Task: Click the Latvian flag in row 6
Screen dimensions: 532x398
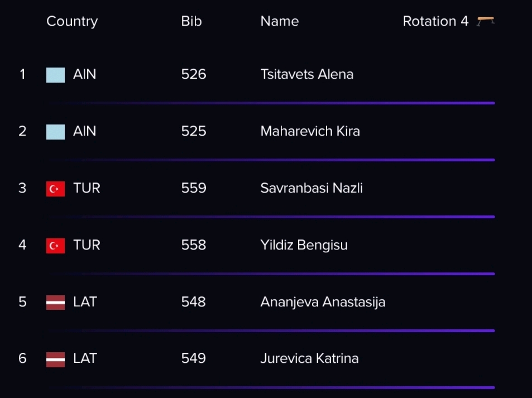Action: 55,359
